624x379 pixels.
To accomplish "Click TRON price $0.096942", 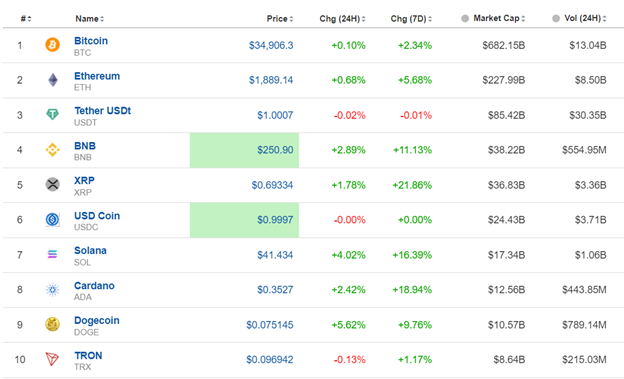I will tap(270, 359).
